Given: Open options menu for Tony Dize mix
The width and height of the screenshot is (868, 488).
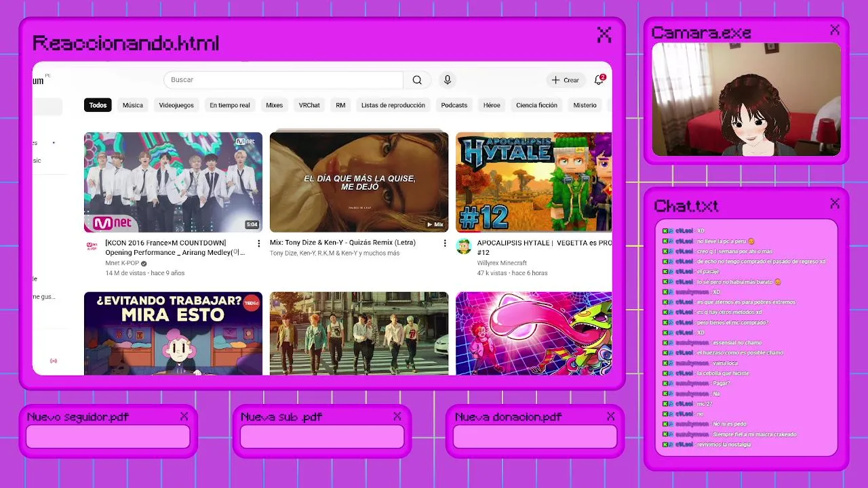Looking at the screenshot, I should point(445,243).
